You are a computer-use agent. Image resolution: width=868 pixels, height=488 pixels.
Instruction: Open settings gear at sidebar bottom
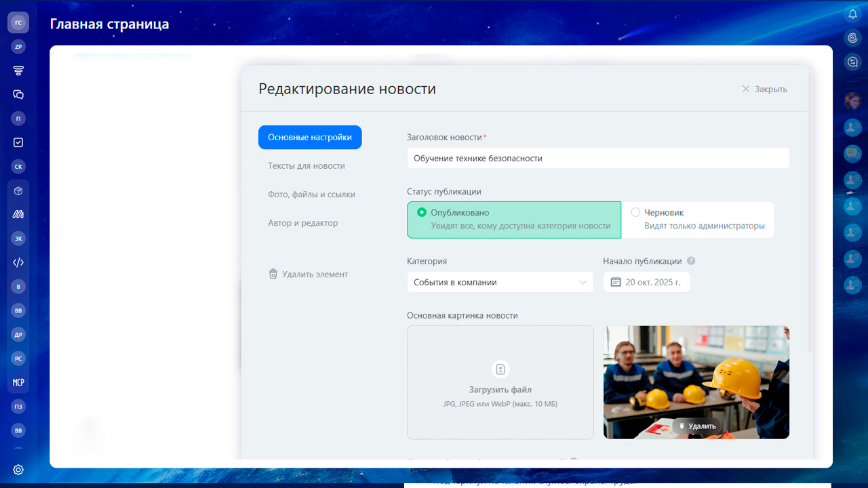(18, 470)
